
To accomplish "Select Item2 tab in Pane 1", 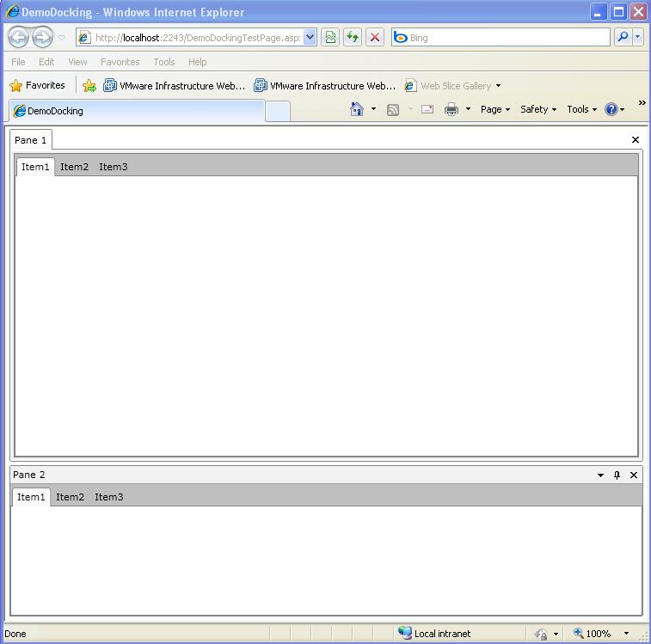I will tap(74, 167).
